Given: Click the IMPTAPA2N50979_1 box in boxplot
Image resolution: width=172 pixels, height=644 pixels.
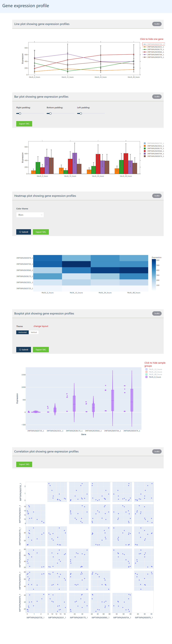Looking at the screenshot, I should (132, 400).
